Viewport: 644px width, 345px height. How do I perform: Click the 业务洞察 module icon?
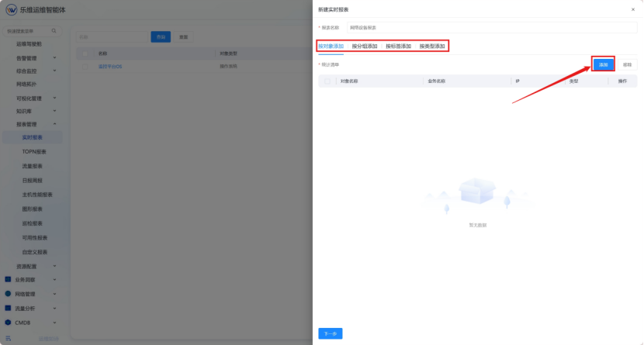point(8,279)
